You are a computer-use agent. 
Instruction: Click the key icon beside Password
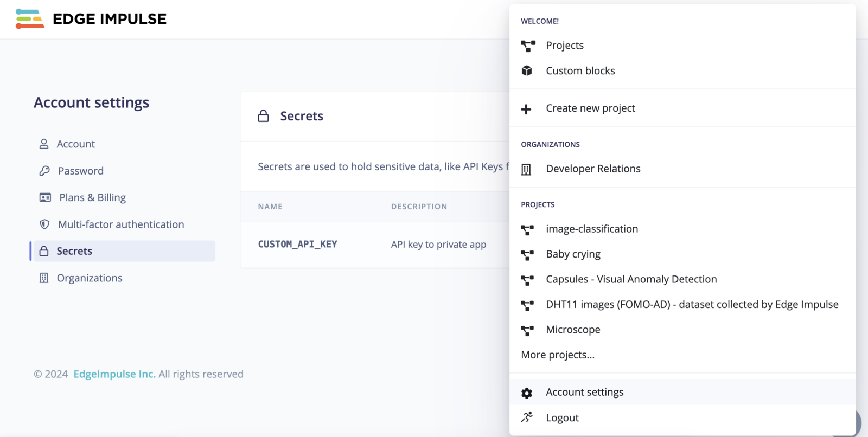pos(44,171)
